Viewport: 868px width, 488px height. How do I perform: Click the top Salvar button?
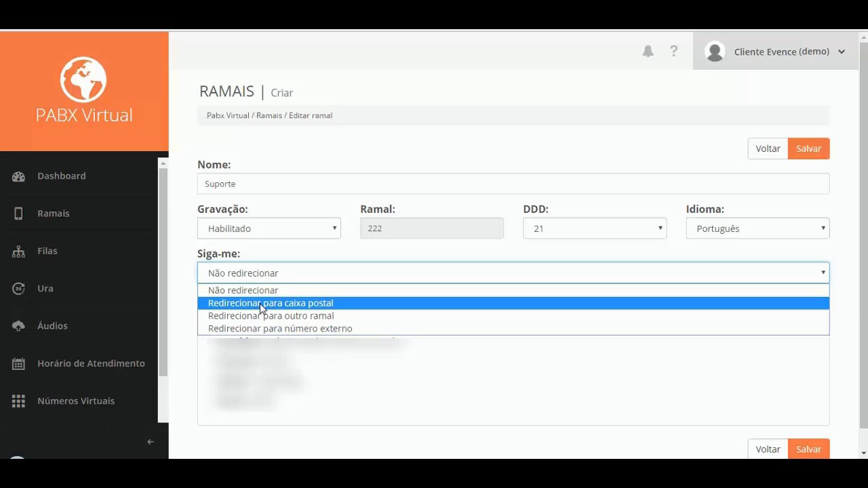pos(808,148)
